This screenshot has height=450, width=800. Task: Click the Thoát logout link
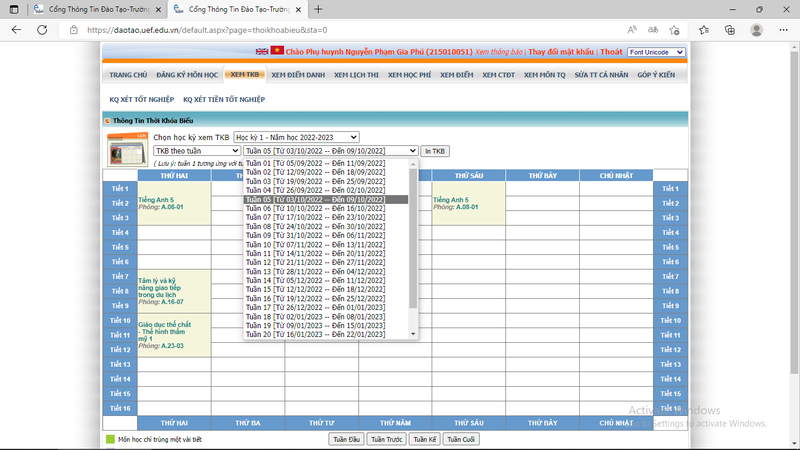click(611, 52)
